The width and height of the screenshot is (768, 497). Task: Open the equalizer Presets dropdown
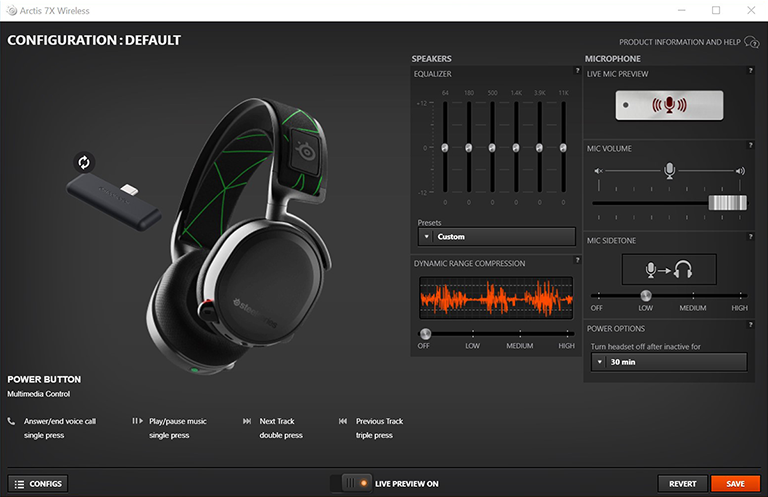pos(497,237)
